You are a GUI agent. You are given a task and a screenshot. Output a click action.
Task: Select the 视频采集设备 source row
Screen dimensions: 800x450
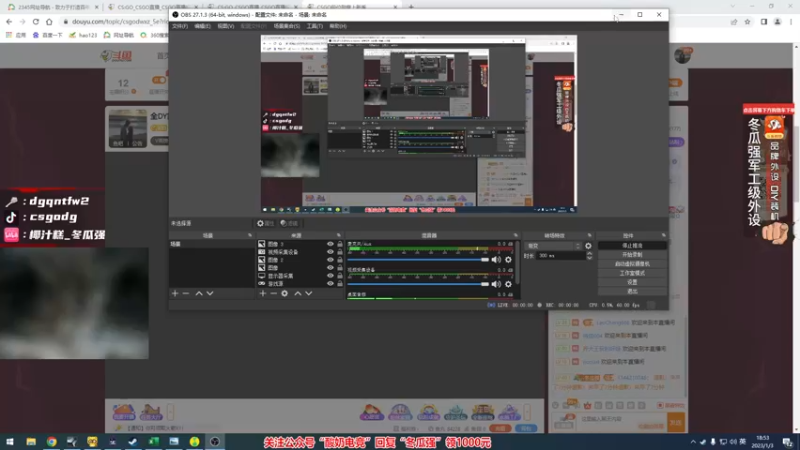pyautogui.click(x=300, y=252)
